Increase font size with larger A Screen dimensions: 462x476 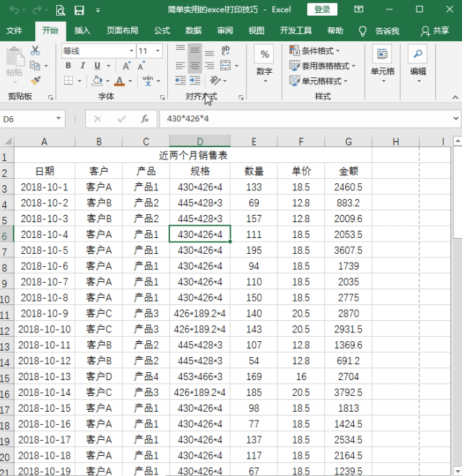[127, 66]
